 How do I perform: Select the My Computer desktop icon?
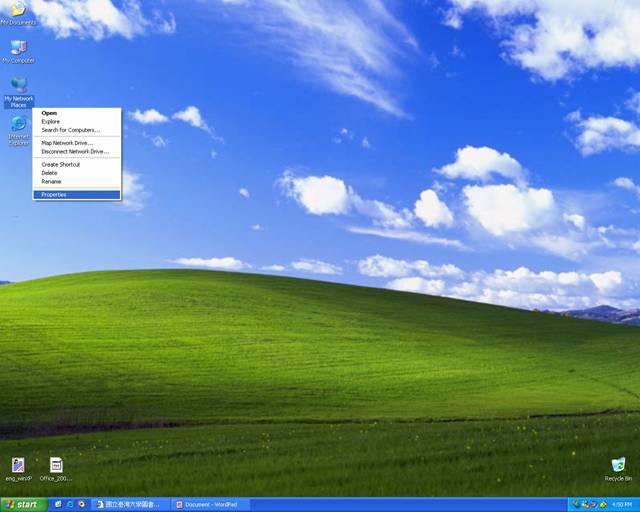18,51
